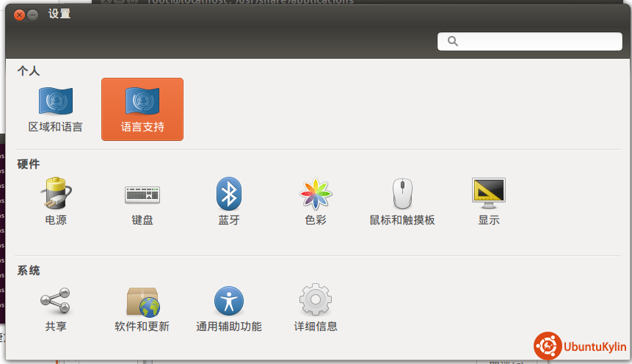
Task: Open the 区域和语言 settings
Action: [x=56, y=109]
